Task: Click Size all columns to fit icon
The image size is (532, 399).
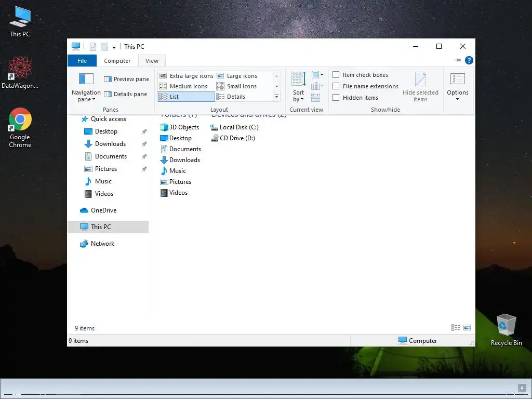Action: tap(315, 98)
